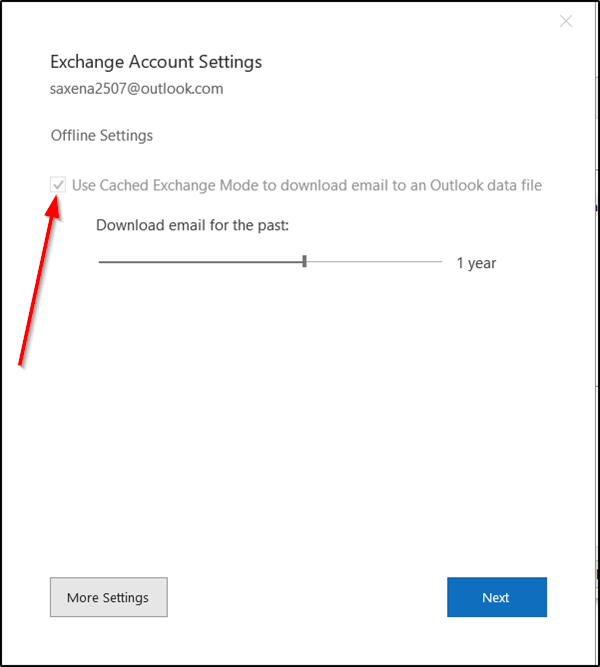600x667 pixels.
Task: Click the maximum end of email slider
Action: click(x=441, y=262)
